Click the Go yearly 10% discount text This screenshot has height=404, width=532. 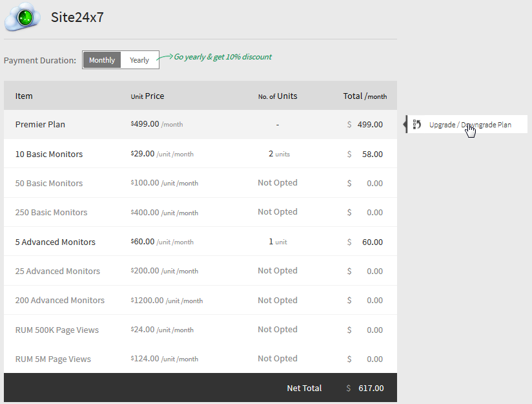point(222,57)
